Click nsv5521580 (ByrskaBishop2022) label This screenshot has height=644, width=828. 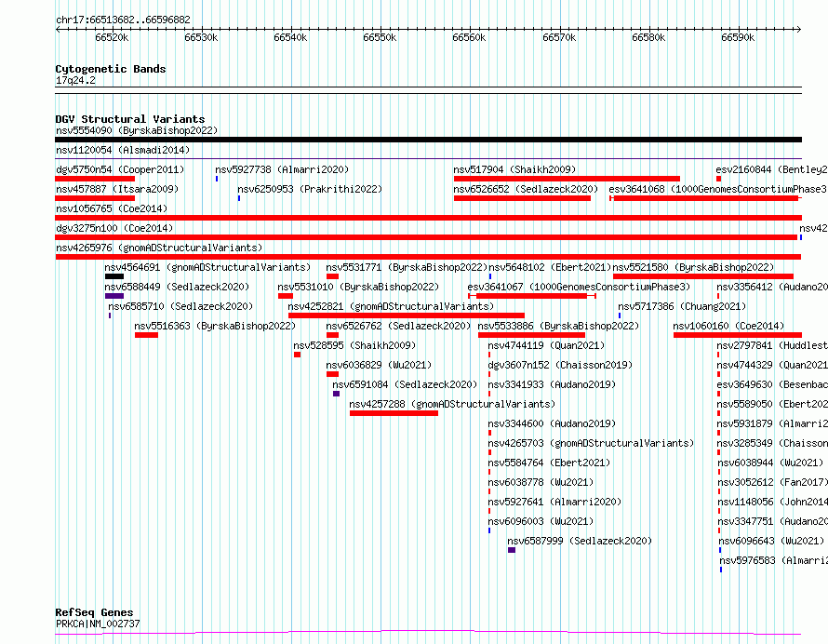click(693, 267)
